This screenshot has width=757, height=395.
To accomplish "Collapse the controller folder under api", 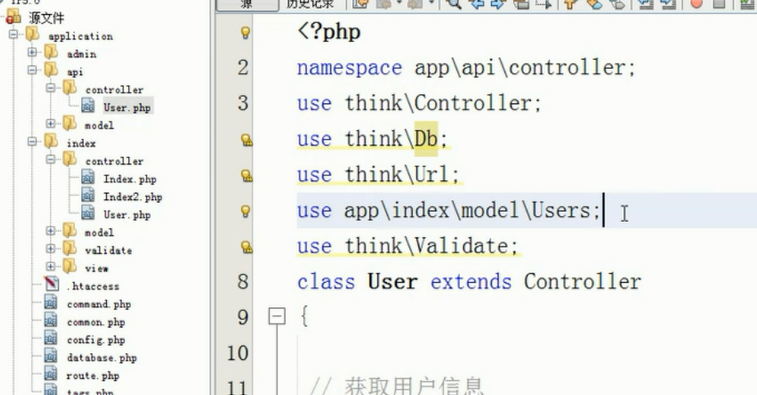I will tap(51, 87).
